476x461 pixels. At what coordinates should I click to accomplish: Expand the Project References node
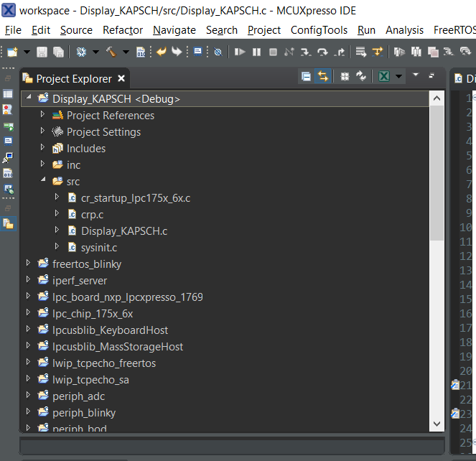coord(42,114)
